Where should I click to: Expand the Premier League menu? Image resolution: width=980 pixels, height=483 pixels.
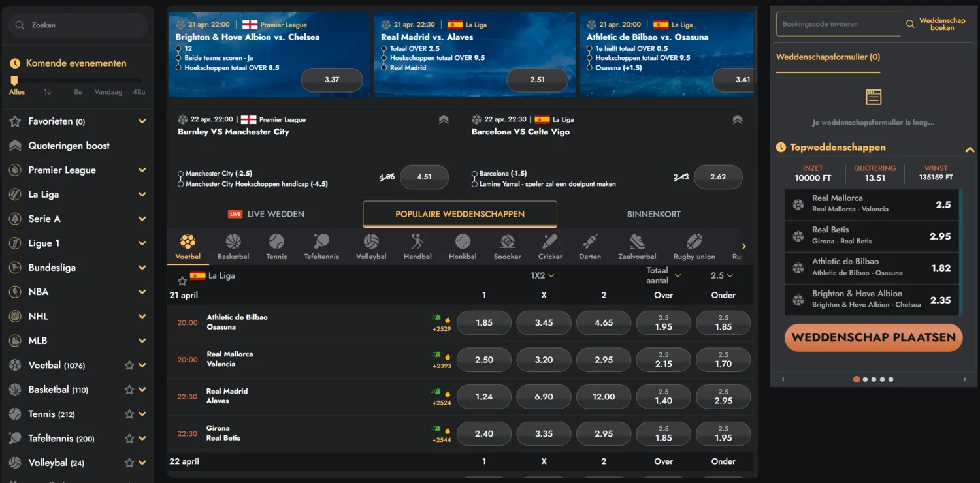pyautogui.click(x=142, y=170)
